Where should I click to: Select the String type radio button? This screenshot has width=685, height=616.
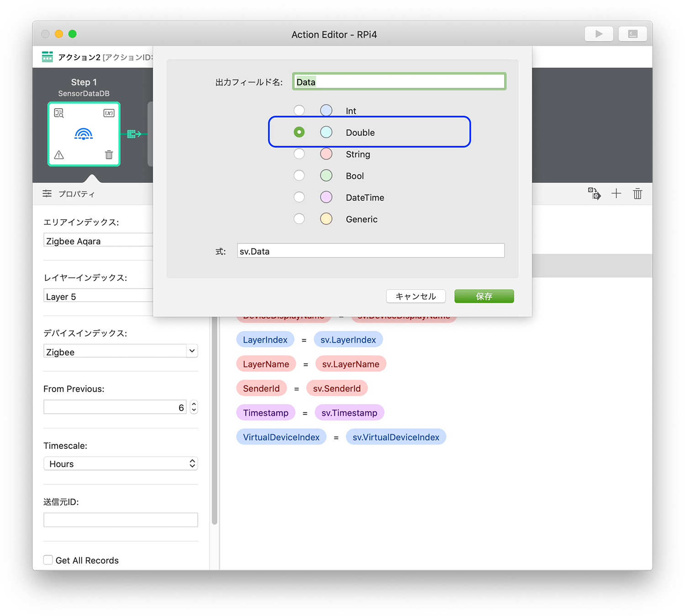pos(299,154)
